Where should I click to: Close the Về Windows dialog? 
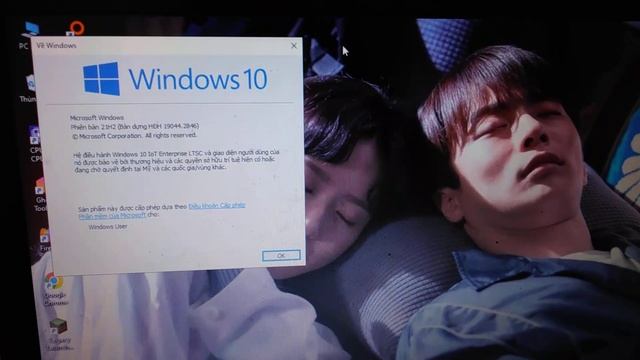coord(294,46)
